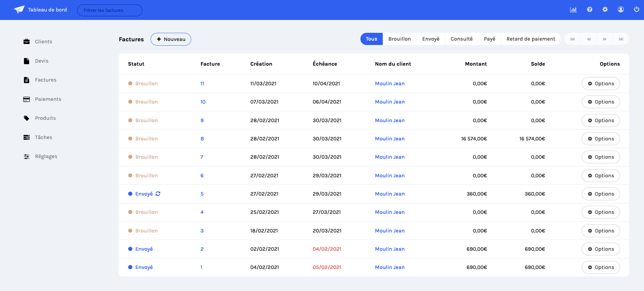Click the Paiements sidebar label
644x291 pixels.
coord(48,99)
